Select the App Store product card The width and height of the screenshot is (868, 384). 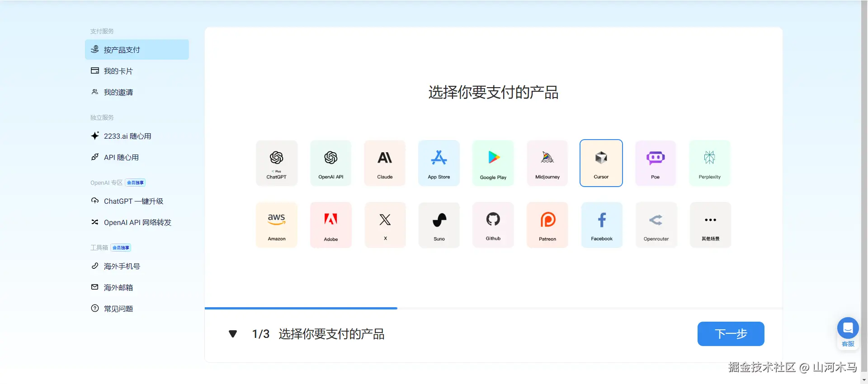pyautogui.click(x=439, y=163)
